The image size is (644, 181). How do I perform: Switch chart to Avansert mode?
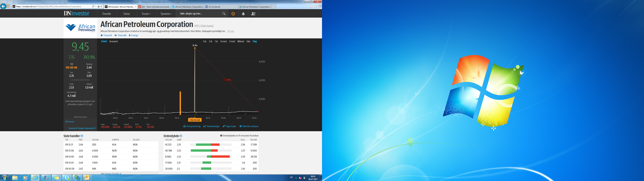tap(114, 42)
